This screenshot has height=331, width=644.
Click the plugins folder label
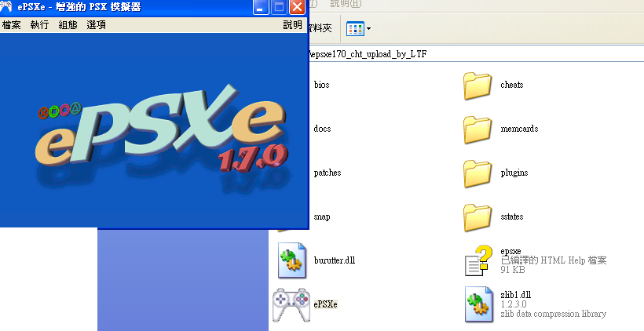pyautogui.click(x=514, y=173)
